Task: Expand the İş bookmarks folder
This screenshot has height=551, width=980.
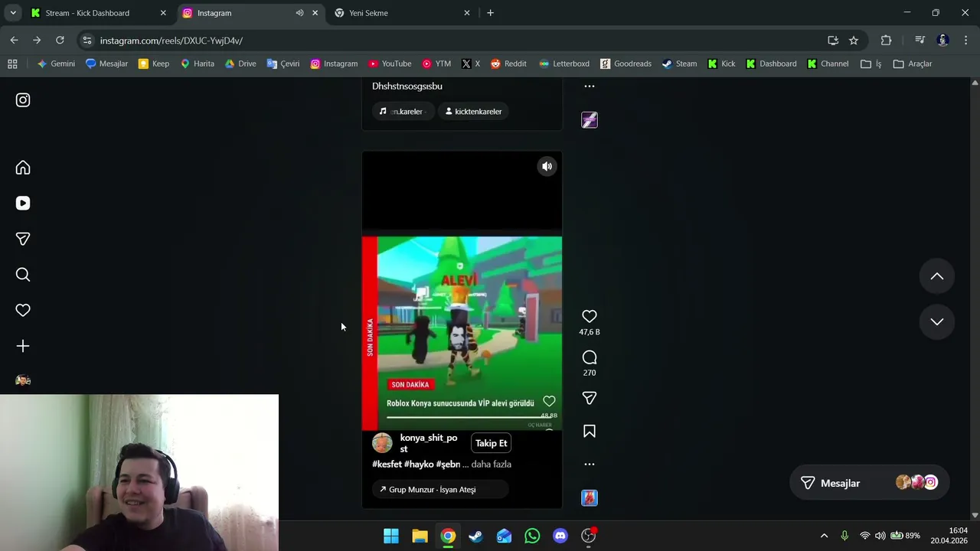Action: click(x=871, y=64)
